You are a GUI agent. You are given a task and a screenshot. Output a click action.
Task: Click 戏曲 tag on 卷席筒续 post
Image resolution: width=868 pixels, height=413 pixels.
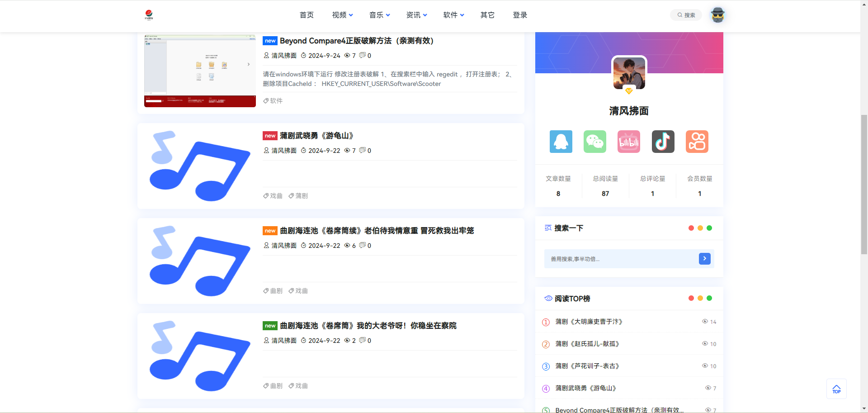click(x=298, y=291)
